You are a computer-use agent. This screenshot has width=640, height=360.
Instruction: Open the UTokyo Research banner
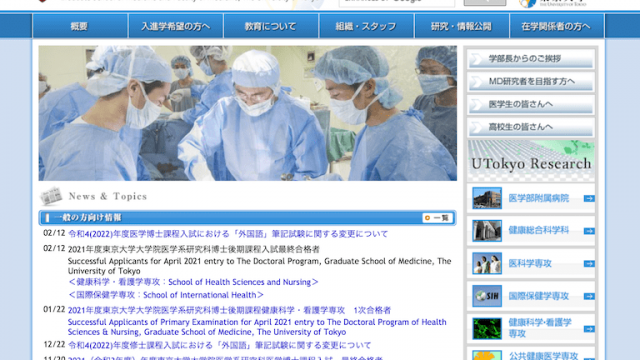[x=531, y=160]
